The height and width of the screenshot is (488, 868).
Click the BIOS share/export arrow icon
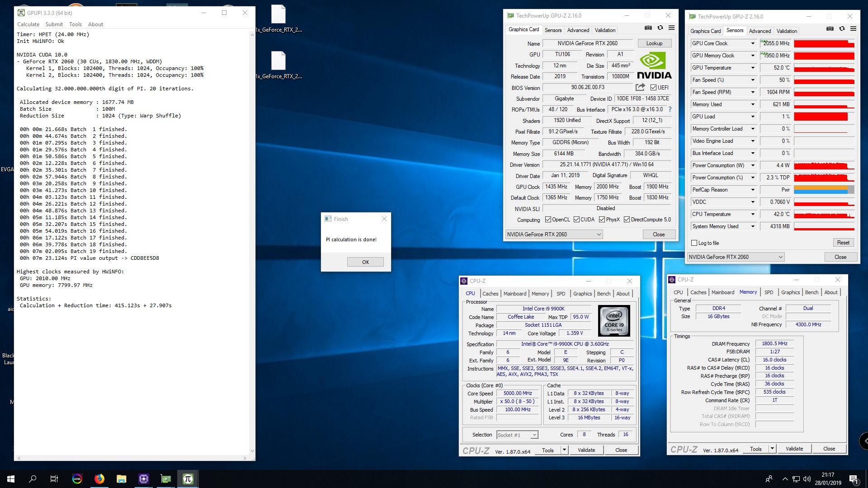pos(640,87)
